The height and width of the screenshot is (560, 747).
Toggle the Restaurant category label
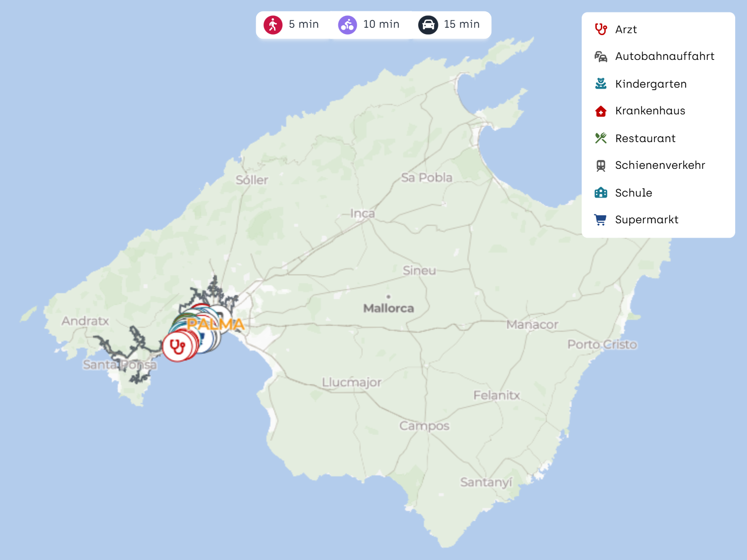coord(645,139)
